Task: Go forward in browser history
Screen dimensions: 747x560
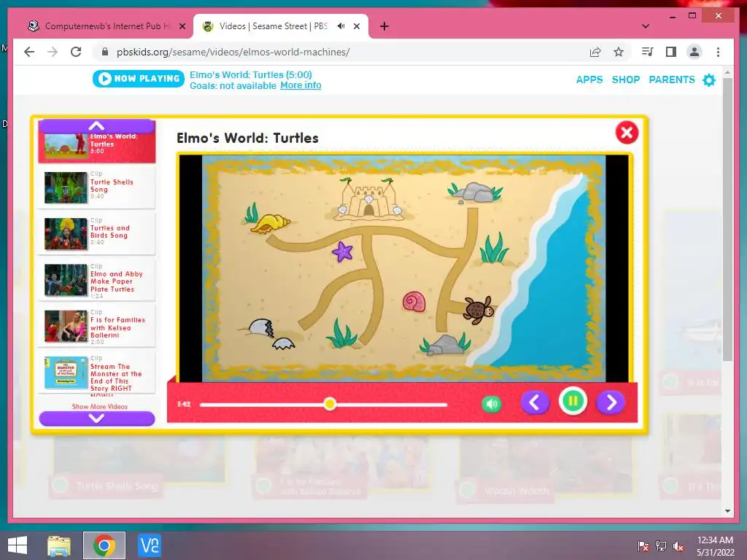Action: [53, 52]
